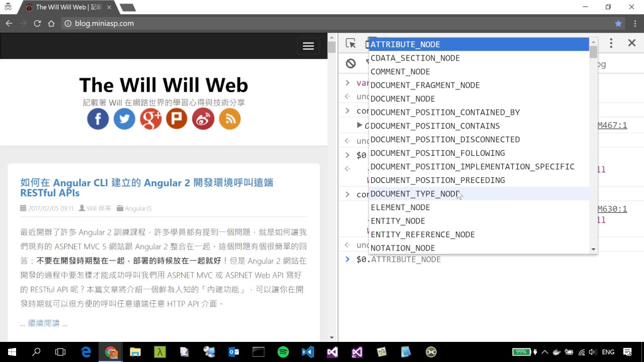This screenshot has height=362, width=644.
Task: Open the Windows Start menu
Action: click(x=12, y=352)
